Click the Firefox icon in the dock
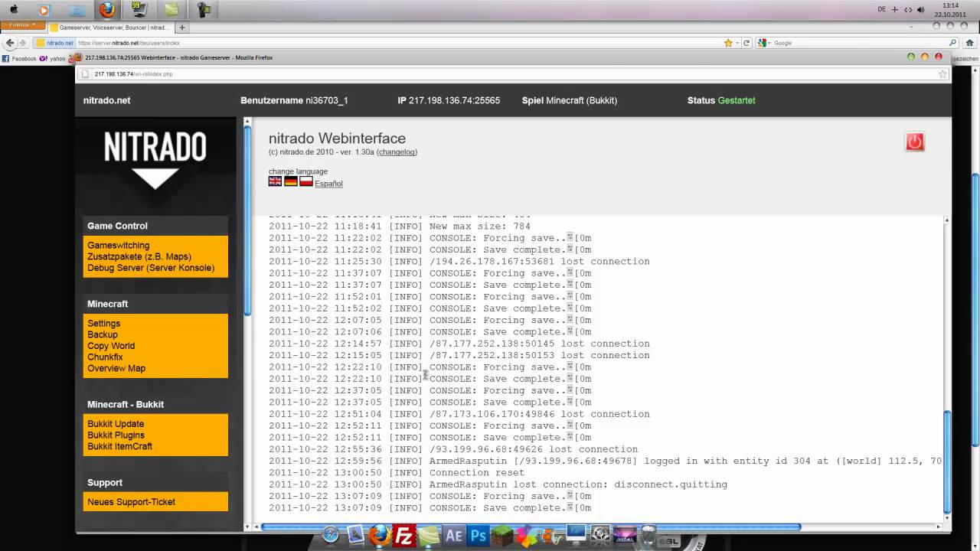The width and height of the screenshot is (980, 551). (380, 536)
